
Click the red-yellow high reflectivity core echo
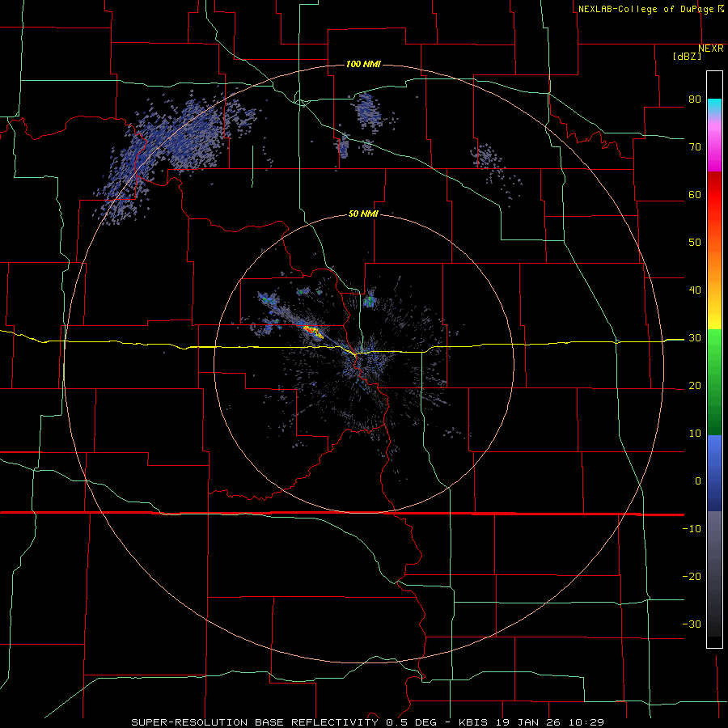tap(312, 331)
